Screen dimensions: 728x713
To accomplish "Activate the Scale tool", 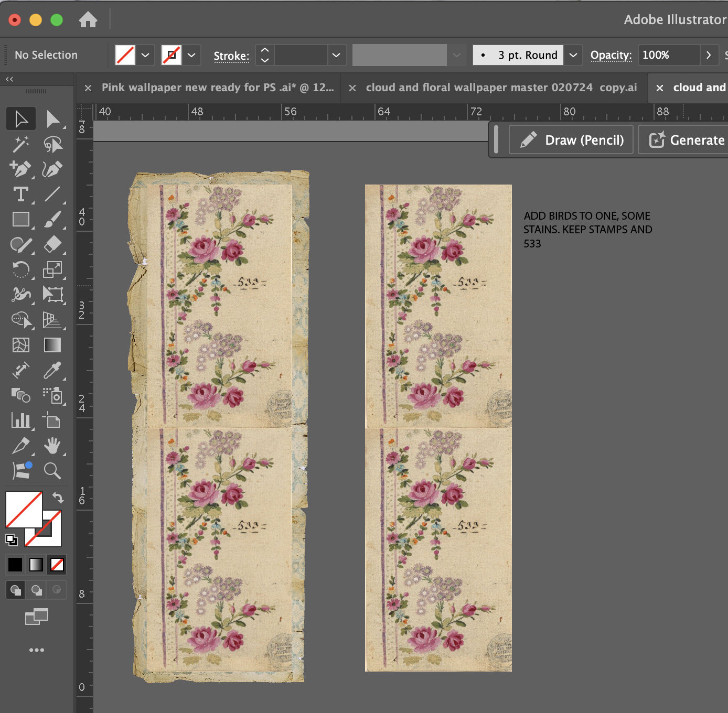I will click(x=52, y=270).
